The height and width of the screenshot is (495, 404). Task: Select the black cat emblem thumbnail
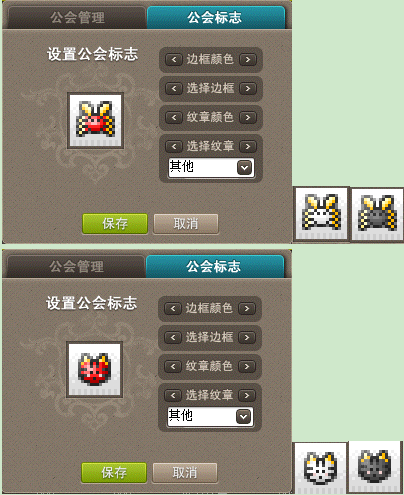pyautogui.click(x=374, y=467)
